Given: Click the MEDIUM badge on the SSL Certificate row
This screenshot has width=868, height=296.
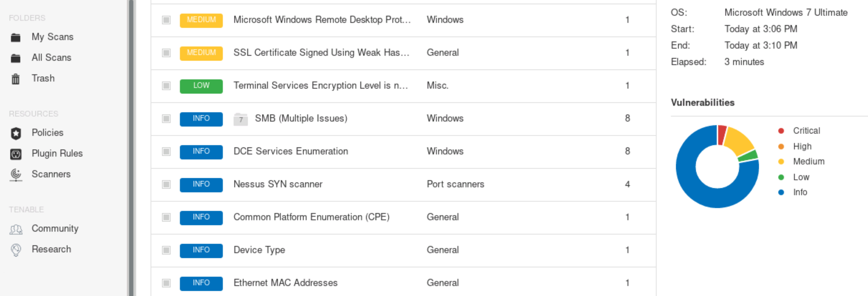Looking at the screenshot, I should click(201, 53).
